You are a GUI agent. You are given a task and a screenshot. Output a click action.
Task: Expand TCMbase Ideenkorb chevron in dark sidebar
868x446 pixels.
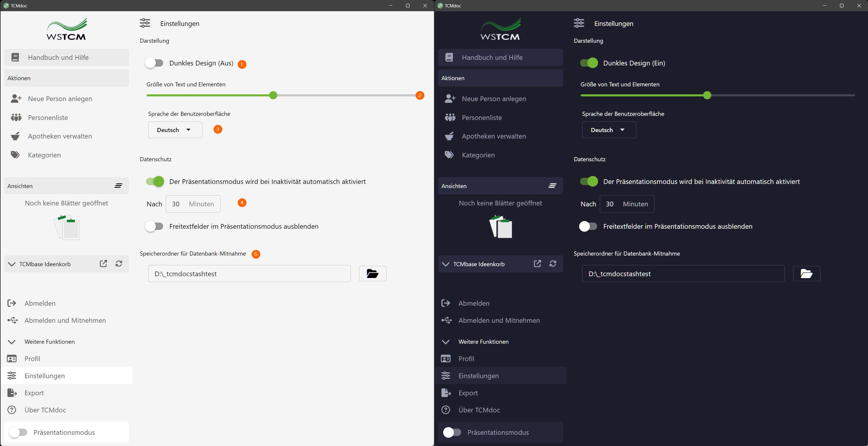(x=446, y=264)
